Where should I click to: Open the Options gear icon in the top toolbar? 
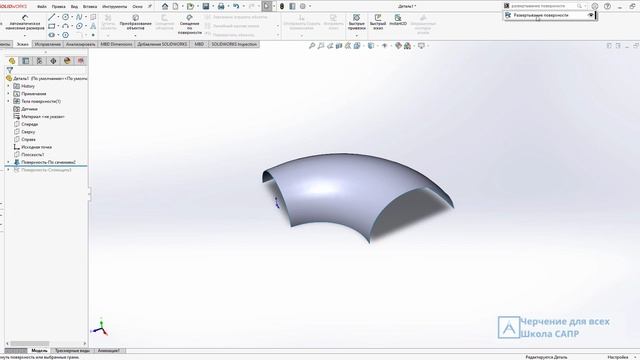click(x=303, y=6)
